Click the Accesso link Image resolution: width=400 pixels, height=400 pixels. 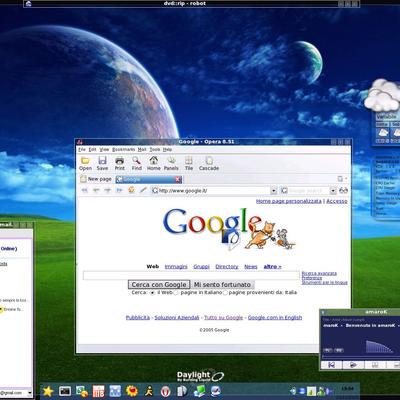(337, 201)
